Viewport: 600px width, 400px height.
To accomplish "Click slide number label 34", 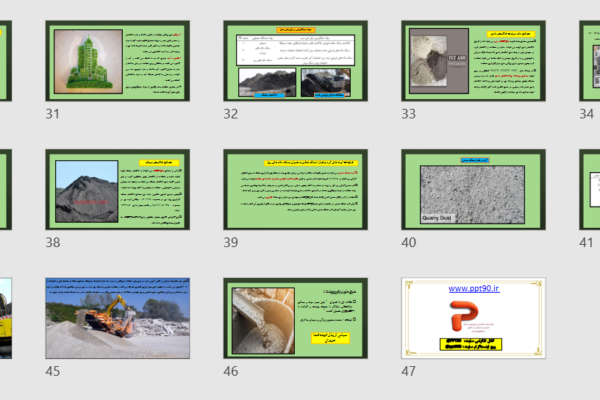I will (x=587, y=114).
